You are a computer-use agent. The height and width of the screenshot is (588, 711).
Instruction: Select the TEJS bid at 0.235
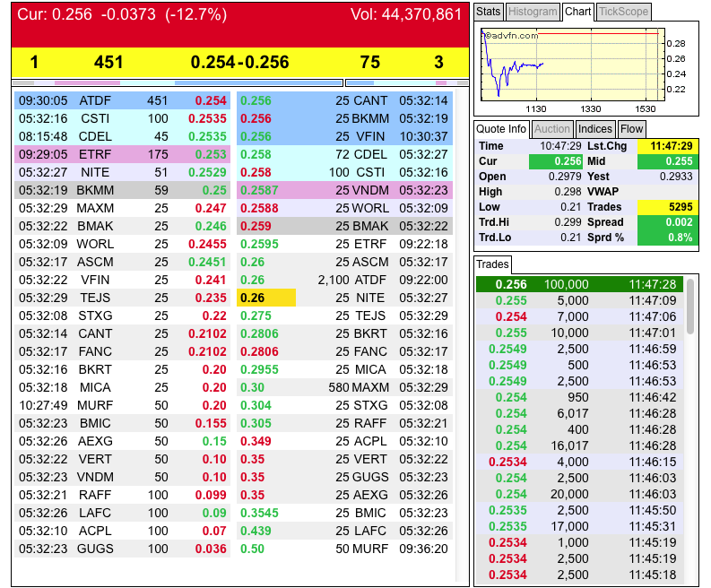123,298
